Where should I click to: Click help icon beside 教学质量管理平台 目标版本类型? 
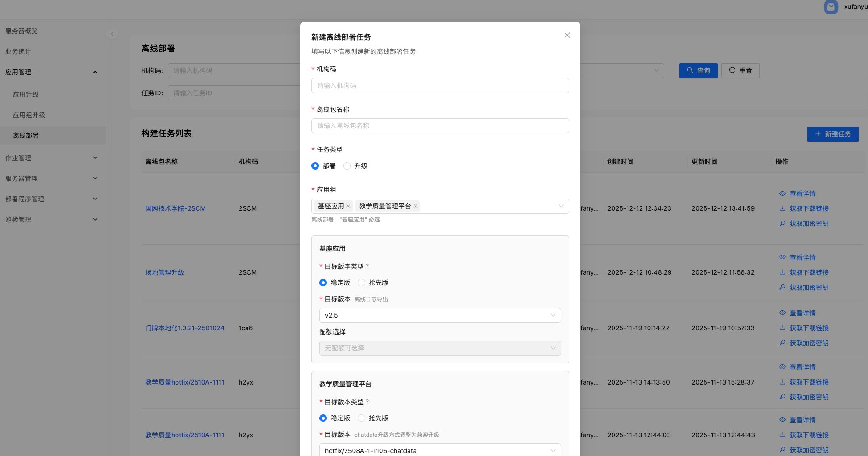click(x=367, y=402)
